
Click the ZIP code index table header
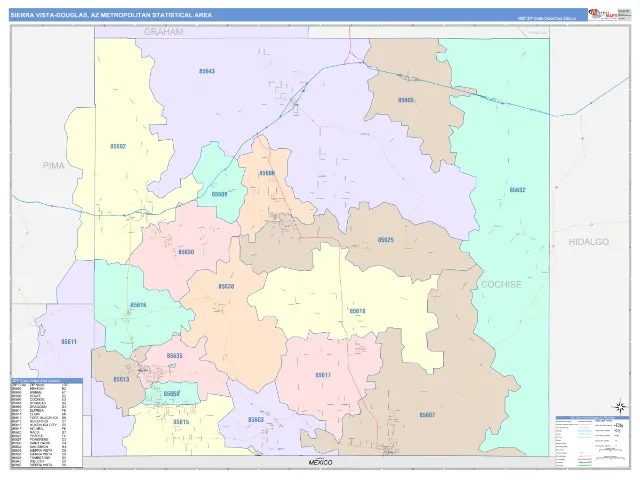(x=47, y=380)
